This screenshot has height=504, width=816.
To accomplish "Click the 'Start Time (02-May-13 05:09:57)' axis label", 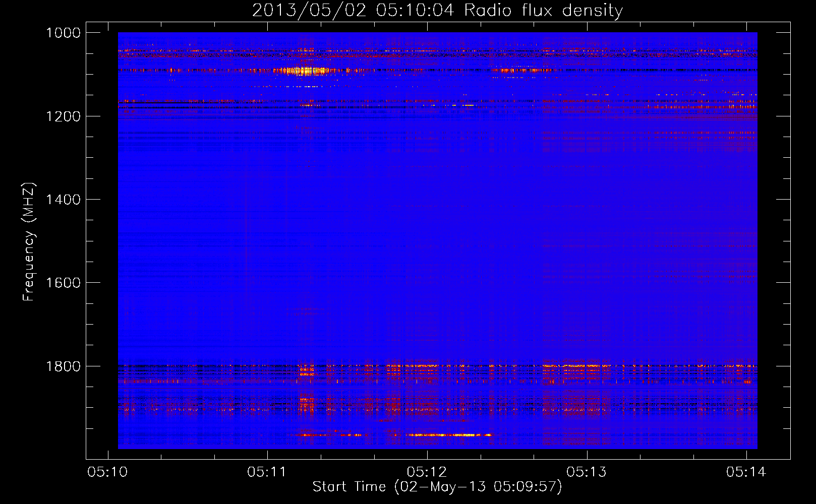I will 437,487.
